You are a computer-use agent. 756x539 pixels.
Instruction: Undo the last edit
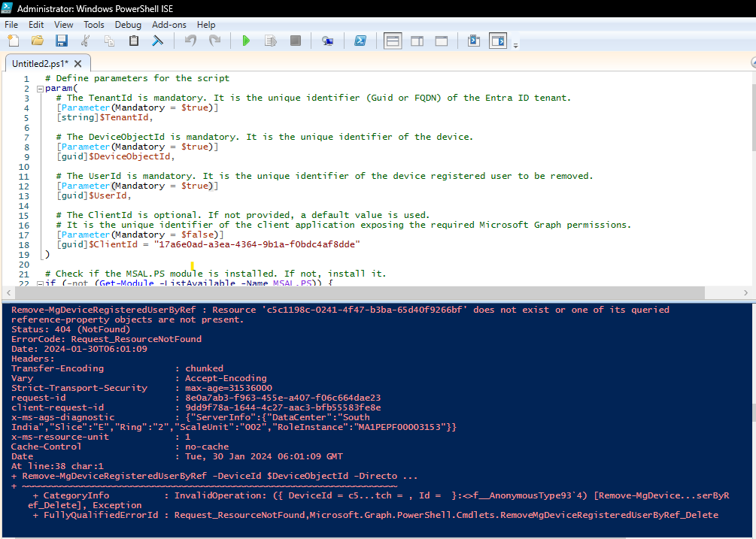click(190, 41)
